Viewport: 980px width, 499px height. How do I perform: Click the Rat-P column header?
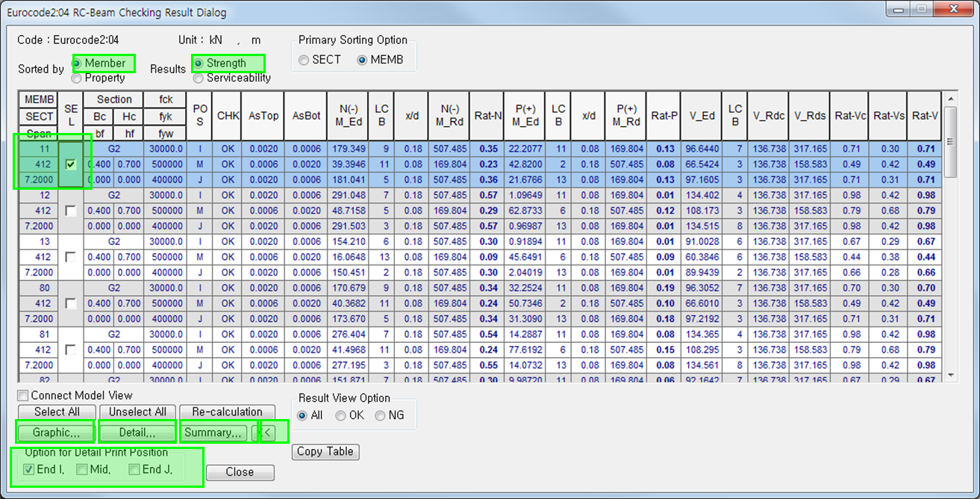[x=664, y=116]
